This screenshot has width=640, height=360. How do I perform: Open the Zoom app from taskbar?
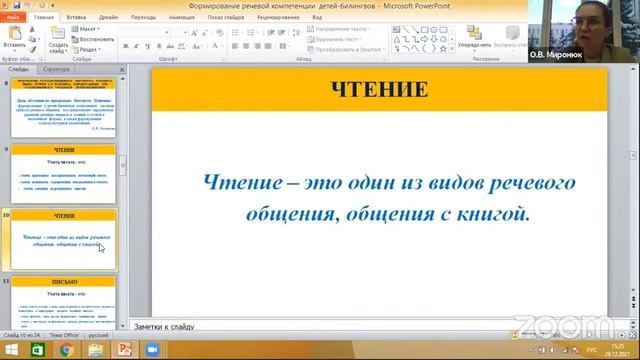click(x=152, y=350)
